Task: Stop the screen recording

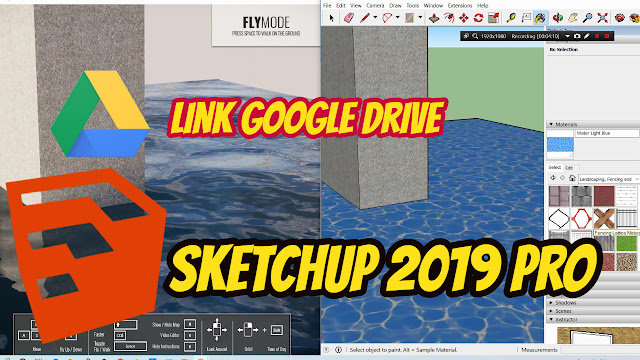Action: [x=607, y=36]
